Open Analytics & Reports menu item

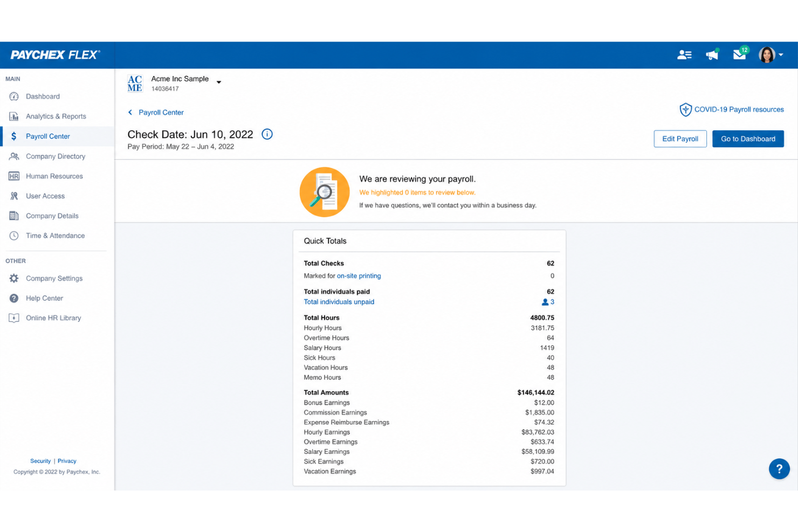click(57, 116)
